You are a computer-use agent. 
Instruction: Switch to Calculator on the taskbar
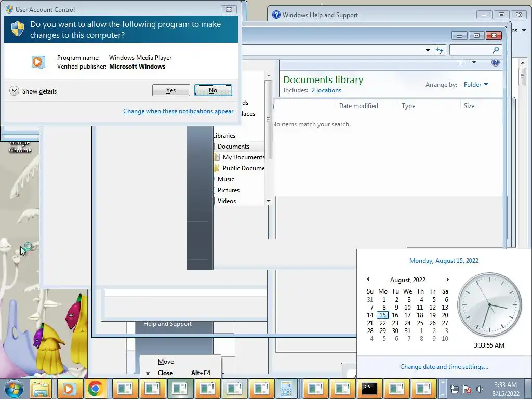pyautogui.click(x=287, y=389)
